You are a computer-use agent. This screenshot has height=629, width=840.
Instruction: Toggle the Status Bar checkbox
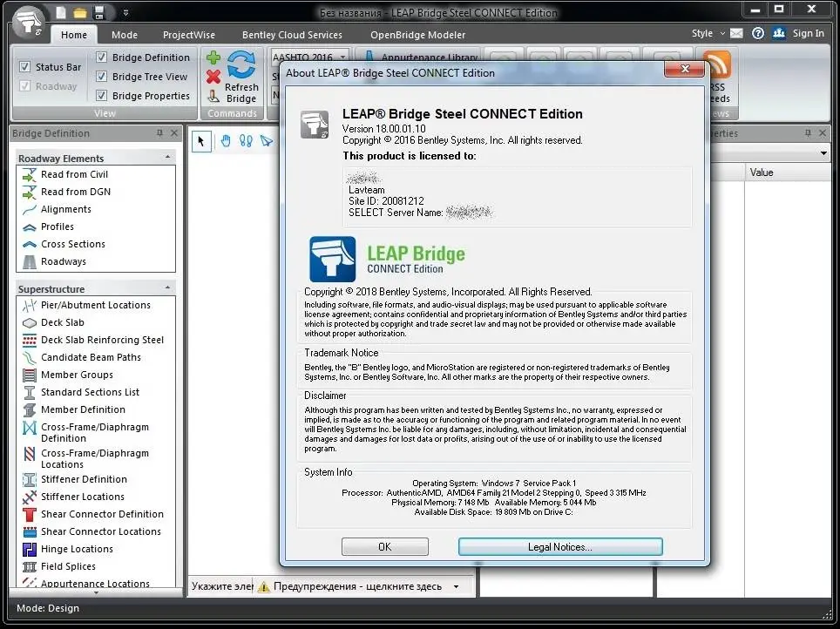click(x=24, y=67)
